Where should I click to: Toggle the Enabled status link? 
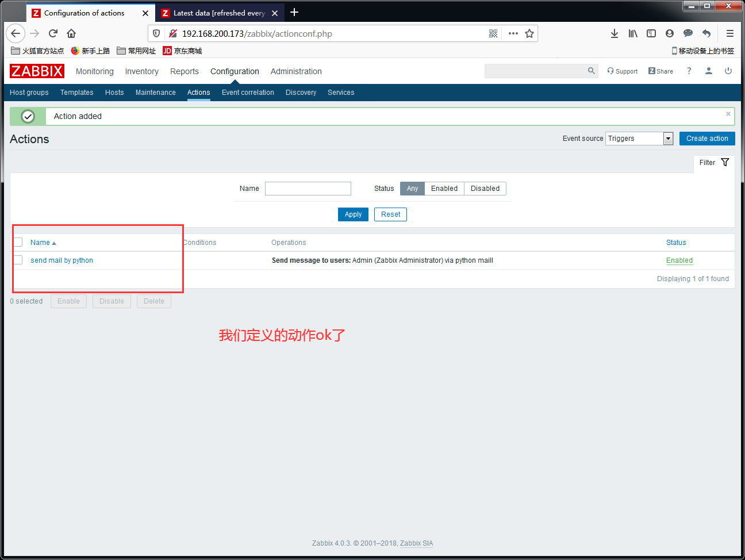coord(679,260)
